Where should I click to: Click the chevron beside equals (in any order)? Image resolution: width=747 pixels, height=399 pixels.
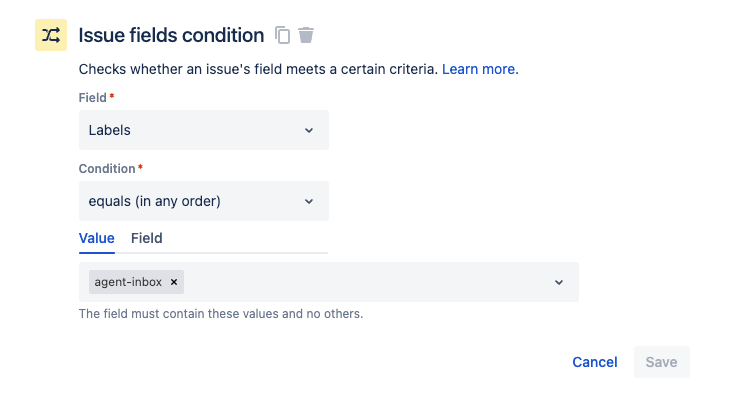pos(309,201)
